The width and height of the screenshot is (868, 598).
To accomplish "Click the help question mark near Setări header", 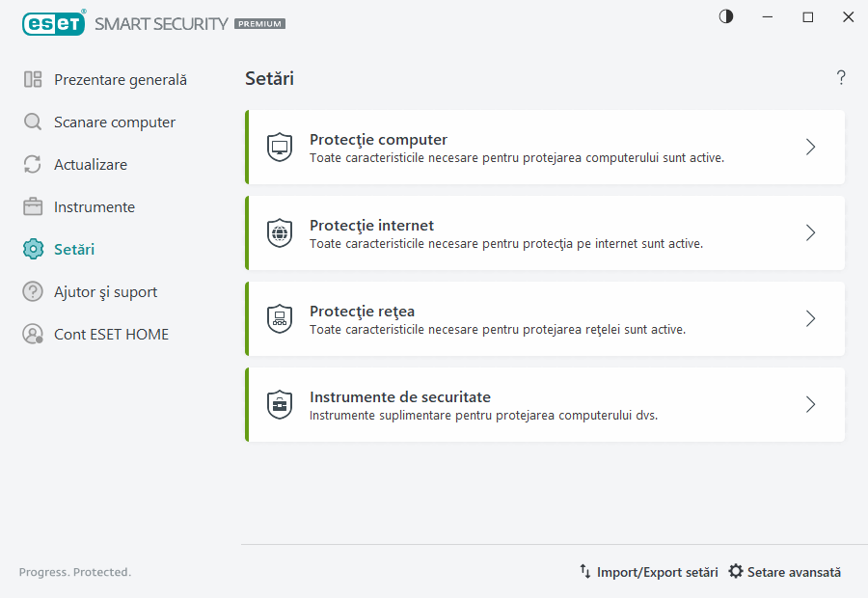I will (840, 77).
